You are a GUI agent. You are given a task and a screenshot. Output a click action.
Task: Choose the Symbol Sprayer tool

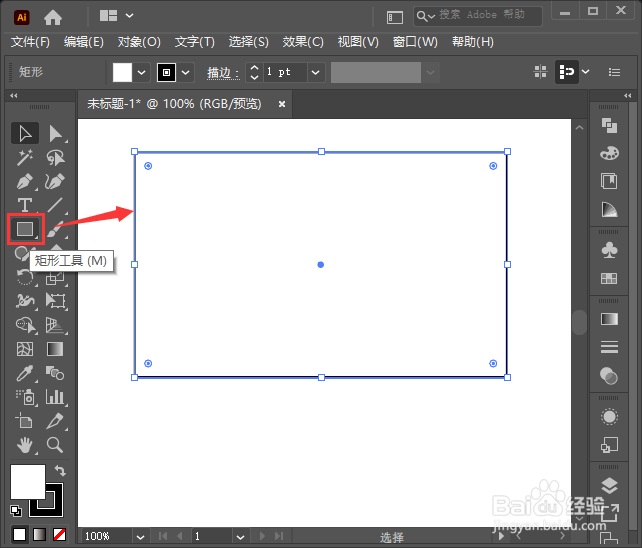pyautogui.click(x=25, y=397)
